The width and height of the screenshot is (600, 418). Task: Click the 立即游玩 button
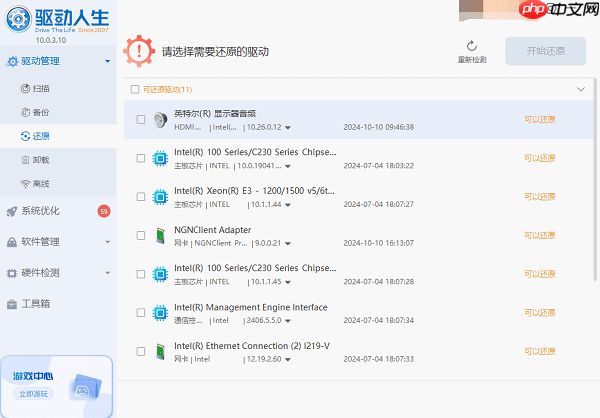[34, 394]
